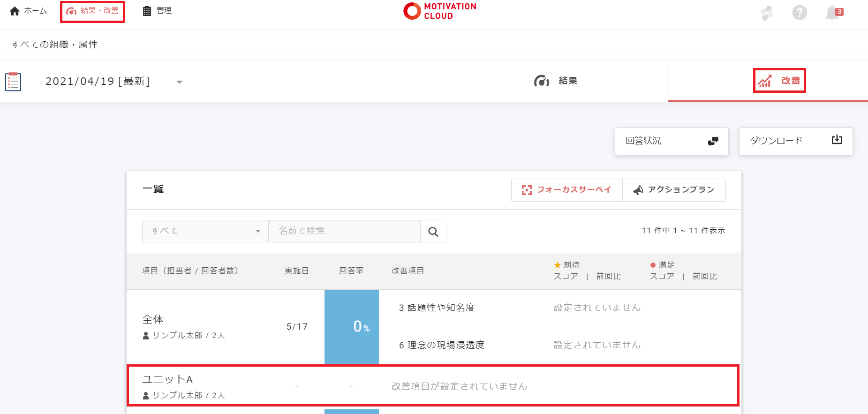Click the 管理 clipboard icon
The image size is (868, 414).
tap(147, 11)
